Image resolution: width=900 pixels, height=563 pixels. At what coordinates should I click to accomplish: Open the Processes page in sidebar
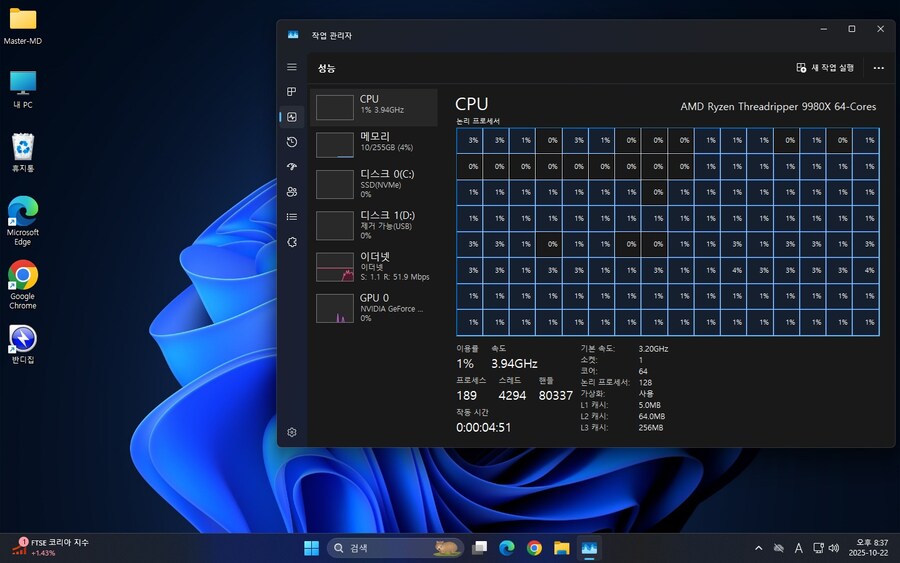(292, 92)
